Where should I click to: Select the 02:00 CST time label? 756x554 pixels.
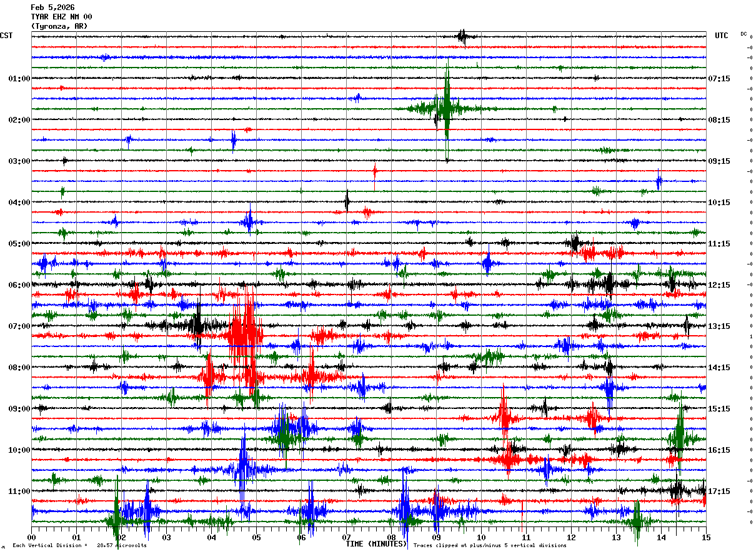[x=19, y=120]
